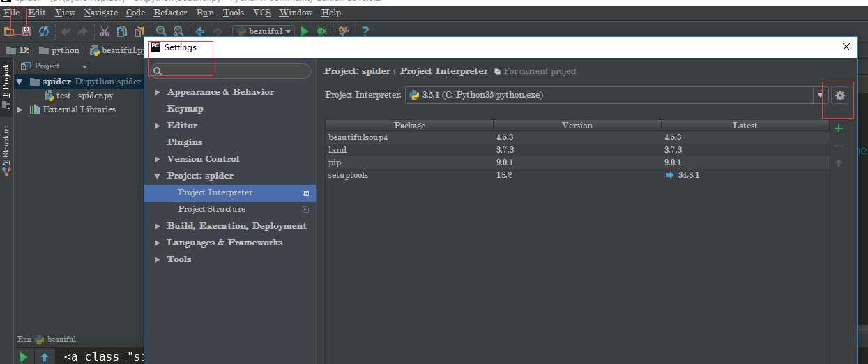Open the Project view selector dropdown
Screen dimensions: 868x364
coord(84,66)
